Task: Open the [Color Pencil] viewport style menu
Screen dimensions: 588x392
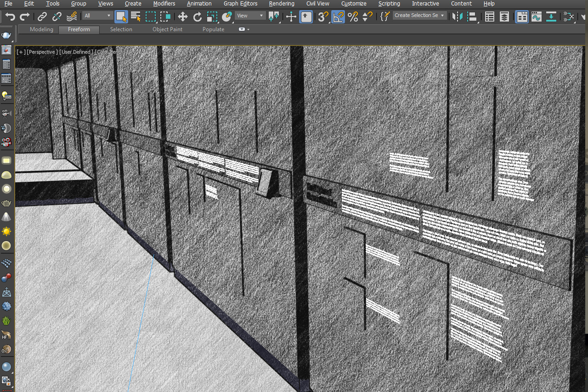Action: click(x=109, y=52)
